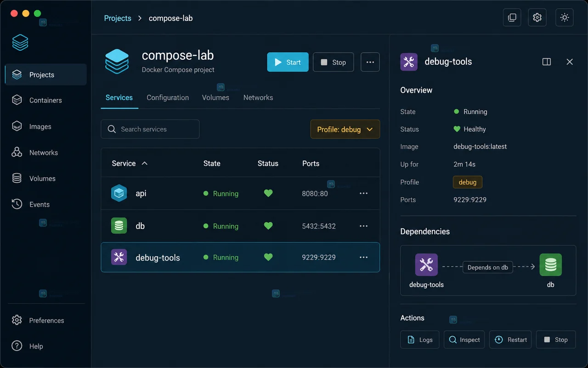Click the Status column header
Viewport: 588px width, 368px height.
(268, 163)
